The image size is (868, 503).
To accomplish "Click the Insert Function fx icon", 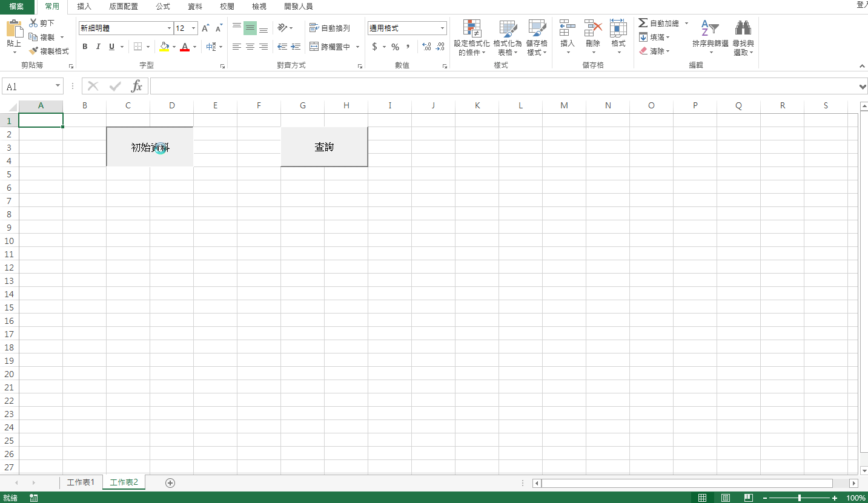I will coord(137,87).
